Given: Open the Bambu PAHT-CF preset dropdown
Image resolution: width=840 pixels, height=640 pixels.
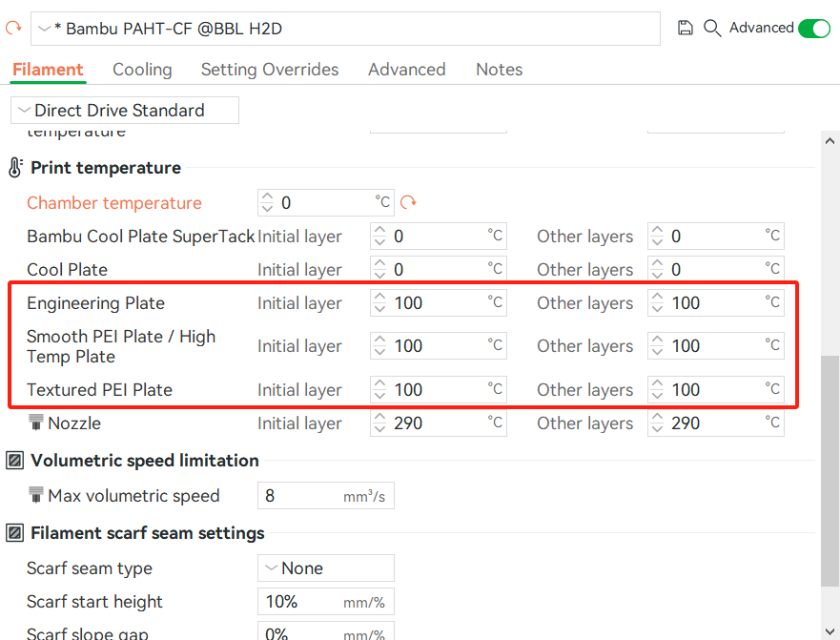Looking at the screenshot, I should click(x=345, y=29).
